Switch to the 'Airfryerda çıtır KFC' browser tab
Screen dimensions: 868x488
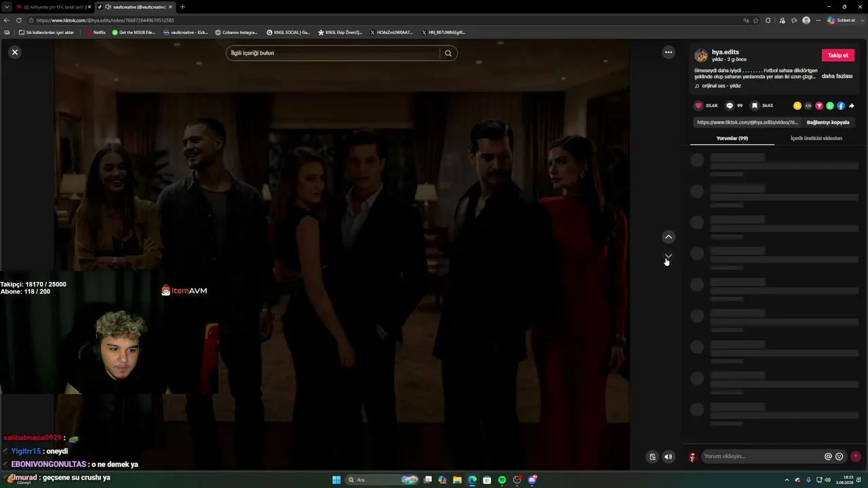[x=54, y=7]
